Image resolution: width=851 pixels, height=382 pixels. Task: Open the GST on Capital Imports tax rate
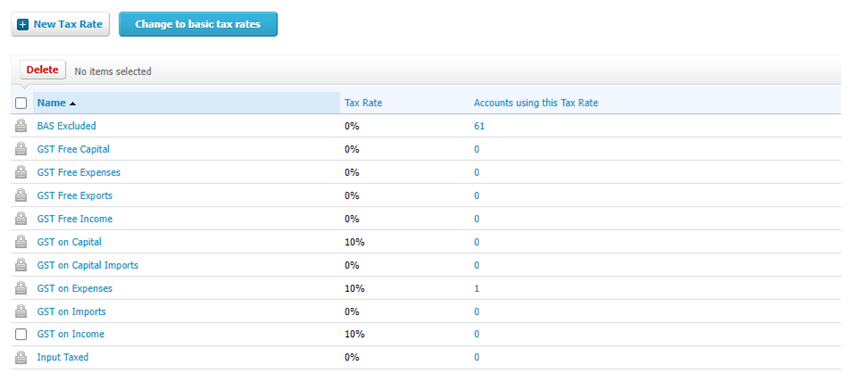(x=87, y=265)
